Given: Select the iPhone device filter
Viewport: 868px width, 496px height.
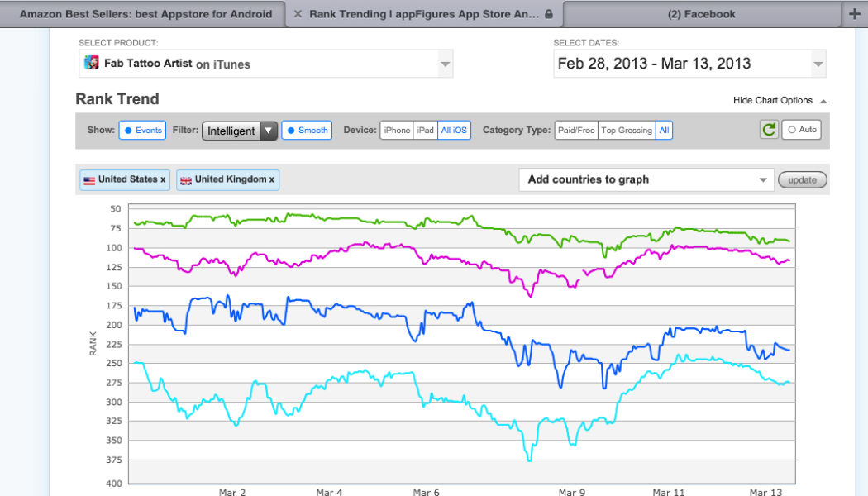Looking at the screenshot, I should [396, 130].
